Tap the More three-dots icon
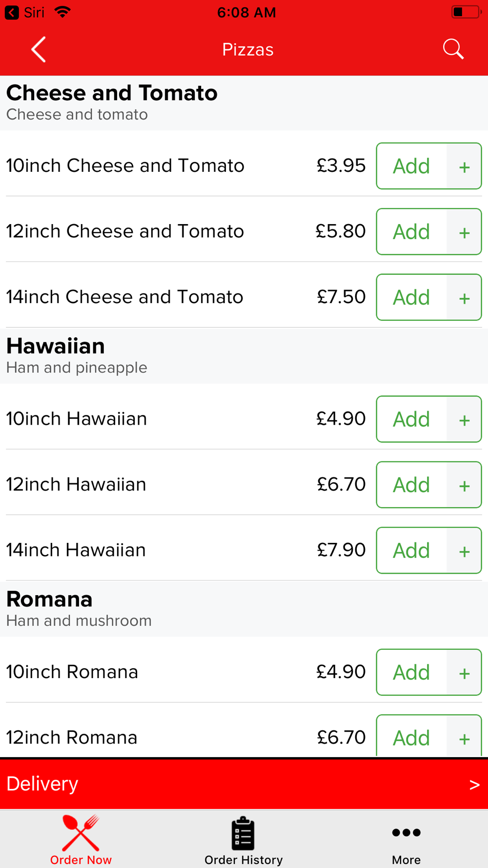This screenshot has height=868, width=488. click(x=406, y=832)
